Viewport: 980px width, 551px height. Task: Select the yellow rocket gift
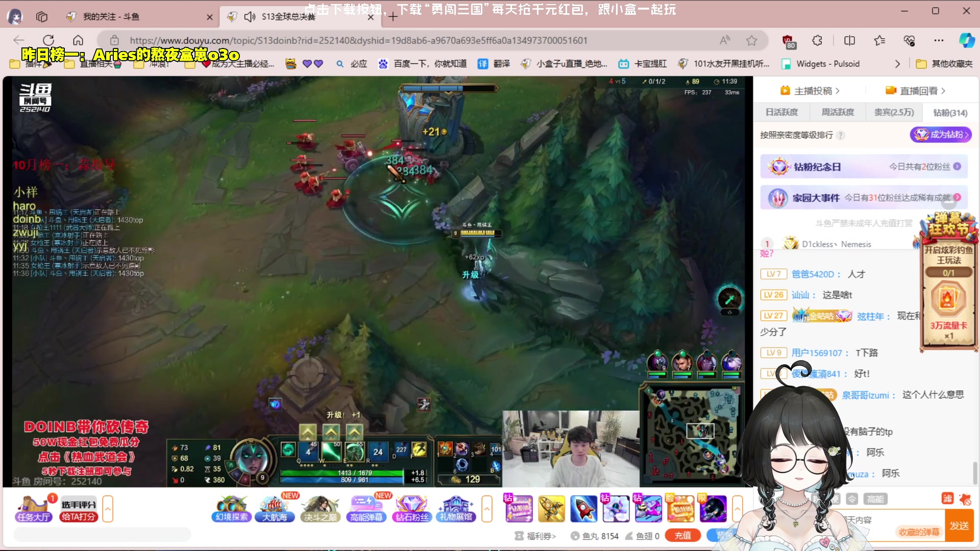click(551, 509)
